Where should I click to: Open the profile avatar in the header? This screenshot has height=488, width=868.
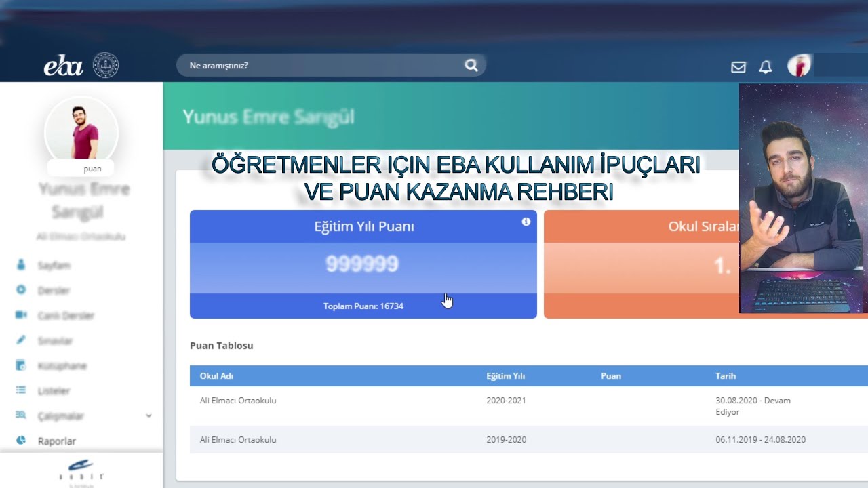[799, 66]
